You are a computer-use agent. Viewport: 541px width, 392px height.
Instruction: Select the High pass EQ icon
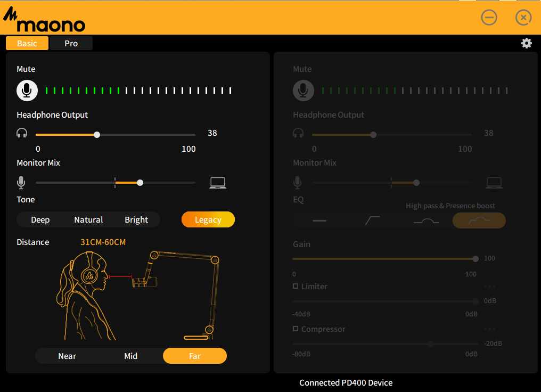point(372,220)
